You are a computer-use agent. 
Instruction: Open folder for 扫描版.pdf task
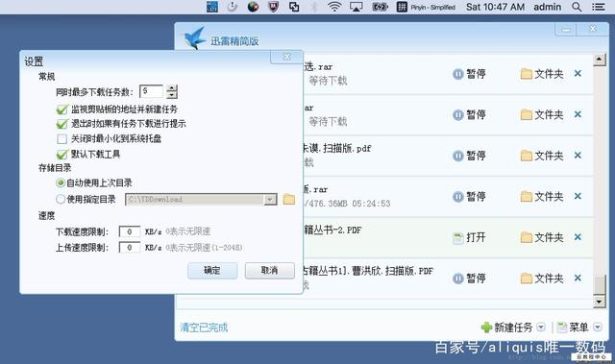(542, 156)
